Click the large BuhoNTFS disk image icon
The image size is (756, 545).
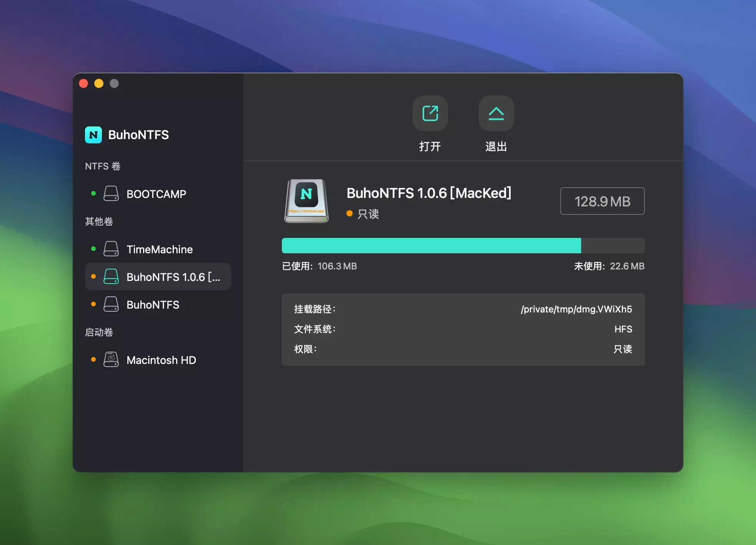click(x=306, y=201)
